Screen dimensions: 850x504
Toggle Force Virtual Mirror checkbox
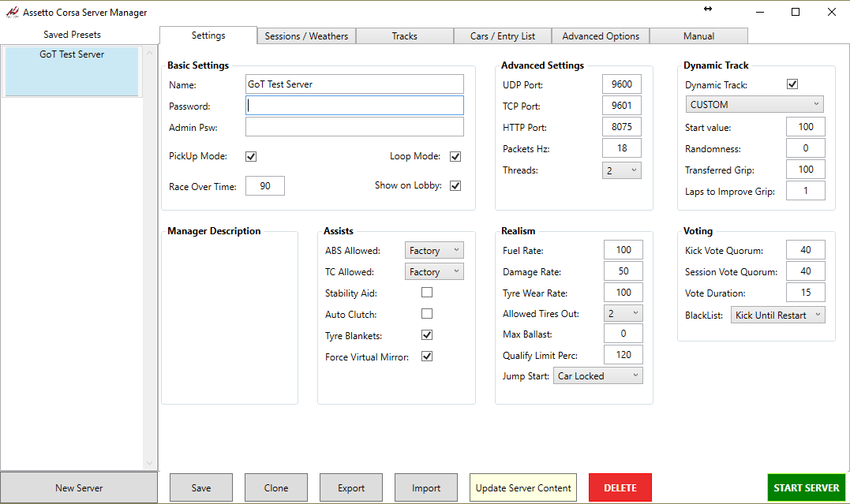tap(427, 356)
